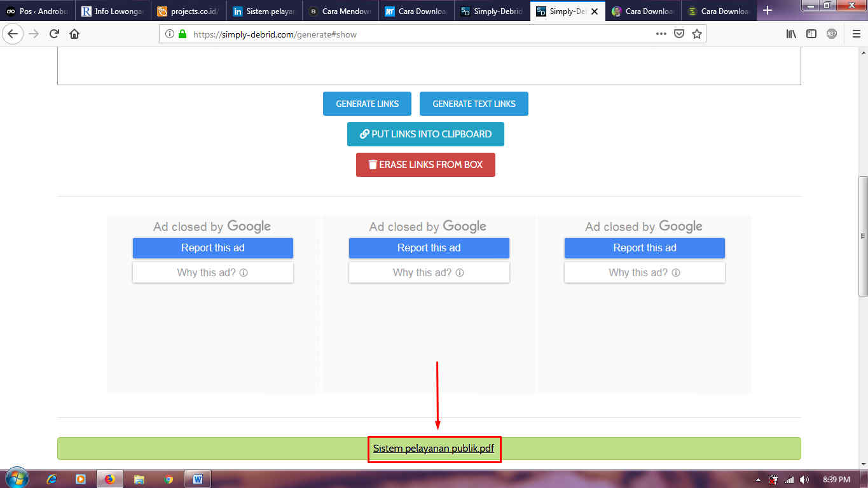Click the Home button in Firefox
The width and height of the screenshot is (868, 488).
pos(73,34)
